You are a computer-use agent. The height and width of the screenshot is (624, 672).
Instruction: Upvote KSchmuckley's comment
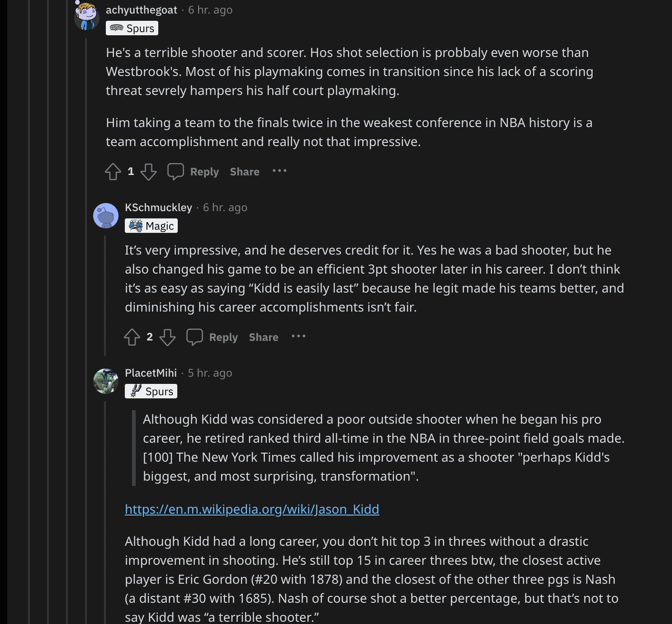[x=132, y=337]
